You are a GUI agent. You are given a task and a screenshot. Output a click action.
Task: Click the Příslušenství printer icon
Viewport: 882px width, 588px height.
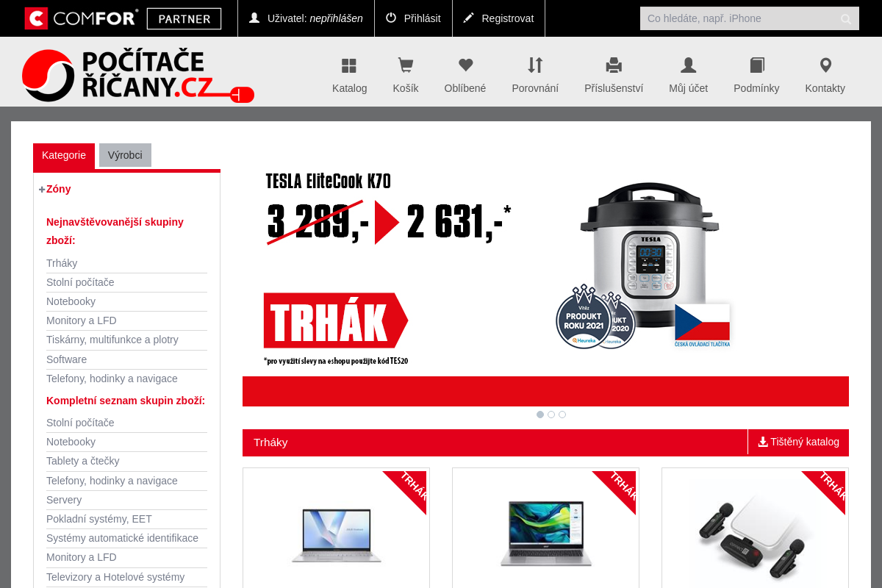point(613,65)
